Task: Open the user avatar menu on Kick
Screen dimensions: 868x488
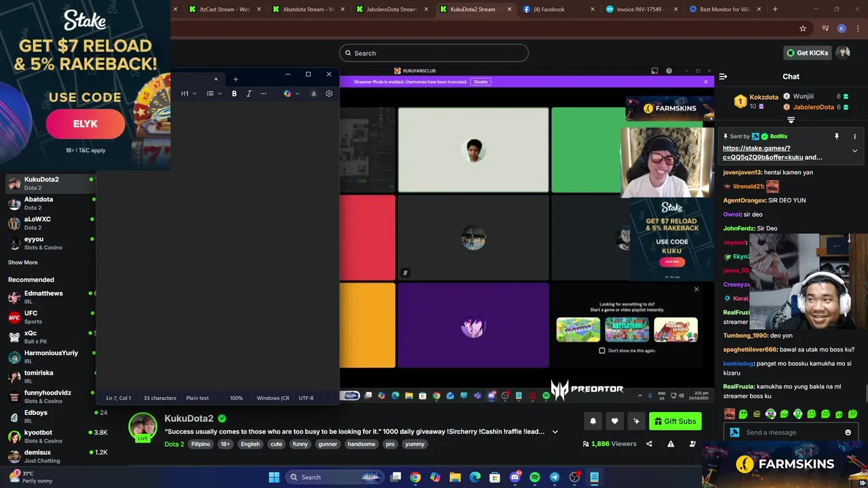Action: coord(843,53)
